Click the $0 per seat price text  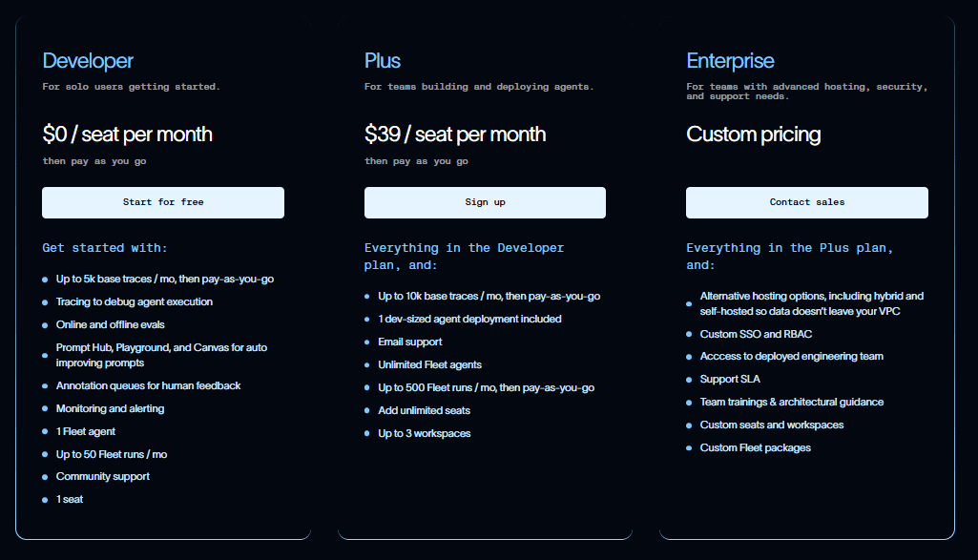pyautogui.click(x=127, y=135)
